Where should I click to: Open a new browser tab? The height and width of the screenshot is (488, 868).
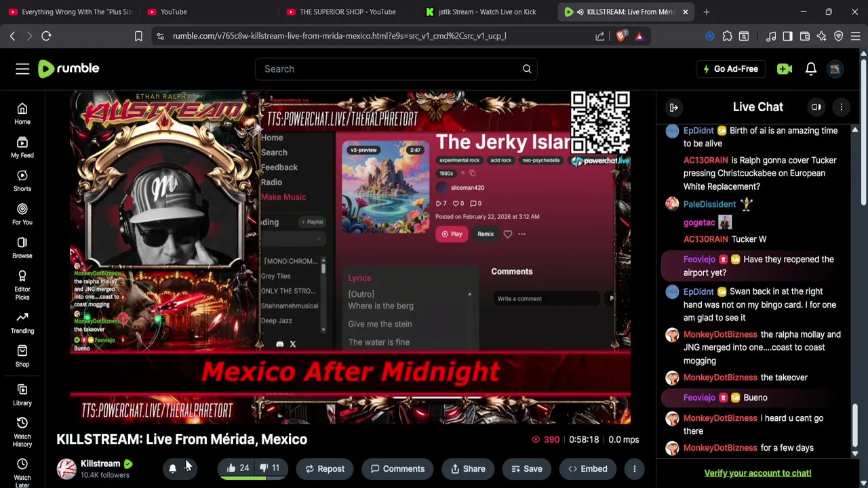tap(707, 12)
